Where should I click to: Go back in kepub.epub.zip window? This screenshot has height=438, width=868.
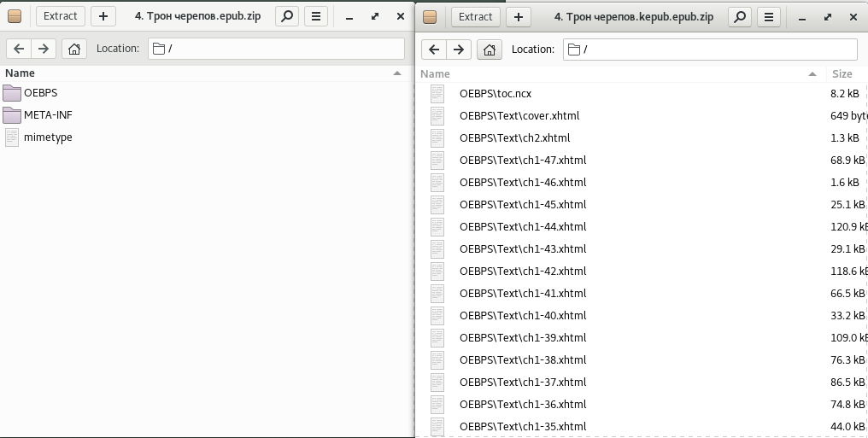[x=433, y=50]
